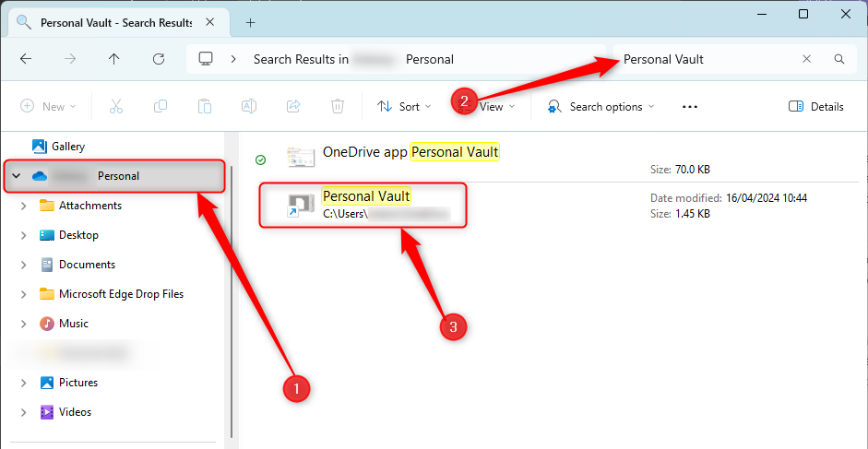Viewport: 868px width, 449px height.
Task: Expand the Documents folder
Action: 23,265
